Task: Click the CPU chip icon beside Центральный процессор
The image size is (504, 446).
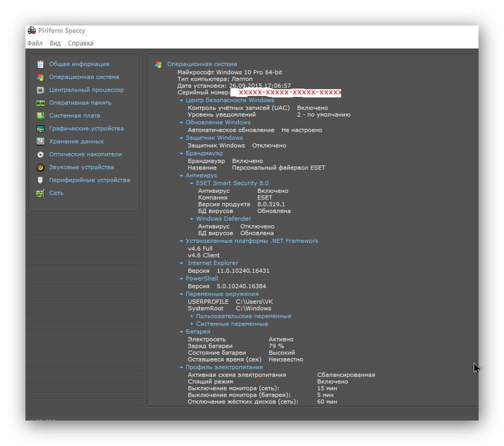Action: [40, 90]
